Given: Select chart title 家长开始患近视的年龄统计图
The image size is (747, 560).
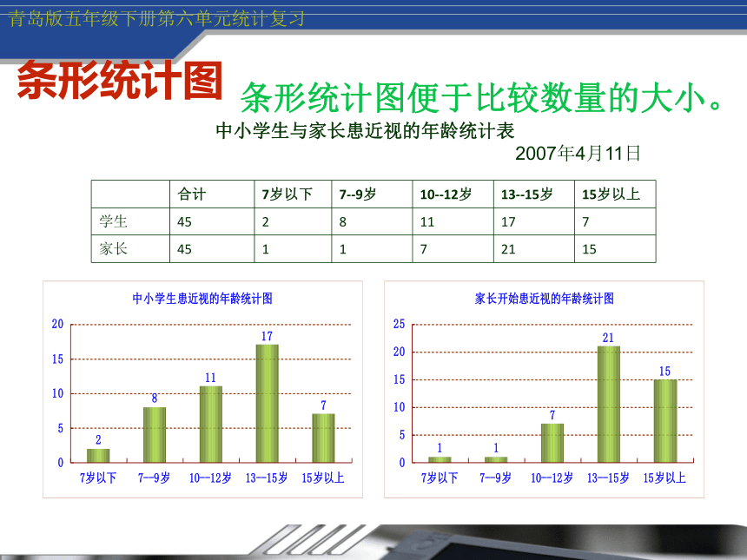Looking at the screenshot, I should (544, 299).
